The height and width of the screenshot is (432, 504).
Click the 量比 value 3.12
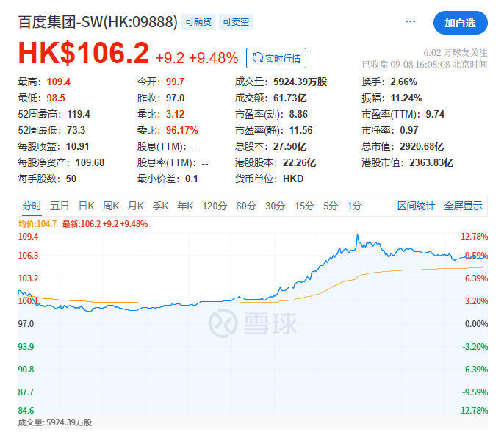pos(175,114)
